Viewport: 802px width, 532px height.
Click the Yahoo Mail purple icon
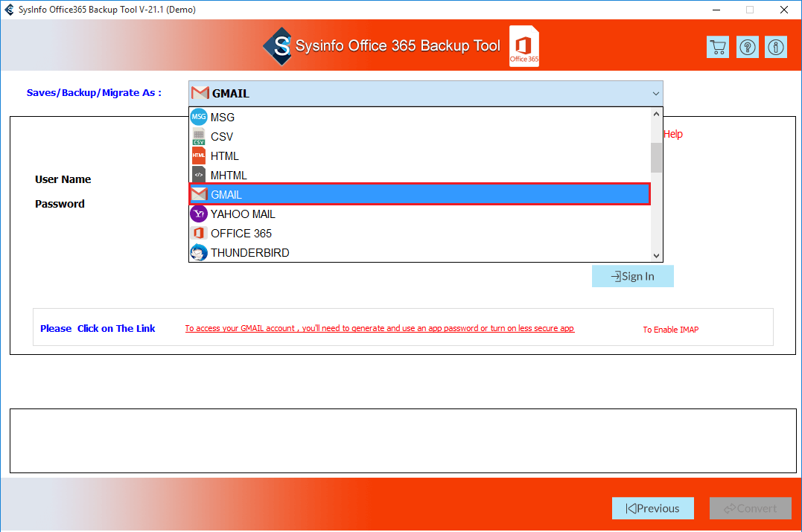[x=199, y=214]
